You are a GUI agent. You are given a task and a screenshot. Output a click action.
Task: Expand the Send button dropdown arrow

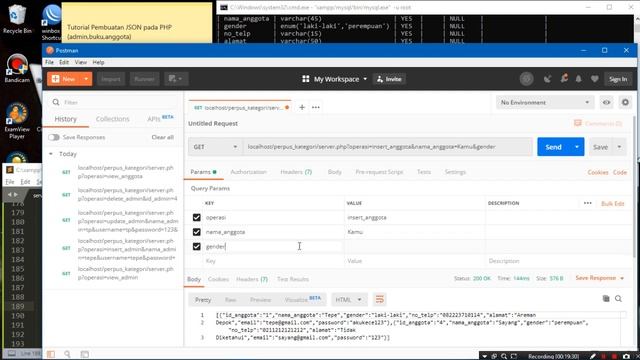[577, 147]
